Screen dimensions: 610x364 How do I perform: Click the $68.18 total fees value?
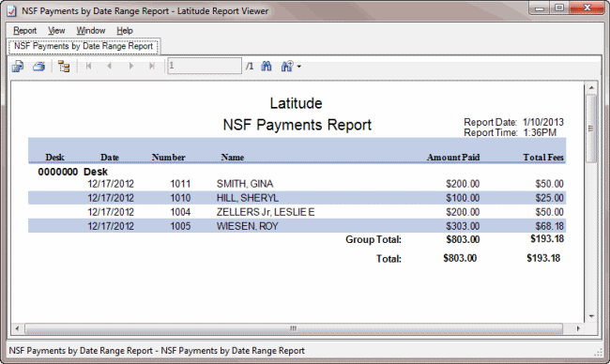click(x=549, y=226)
